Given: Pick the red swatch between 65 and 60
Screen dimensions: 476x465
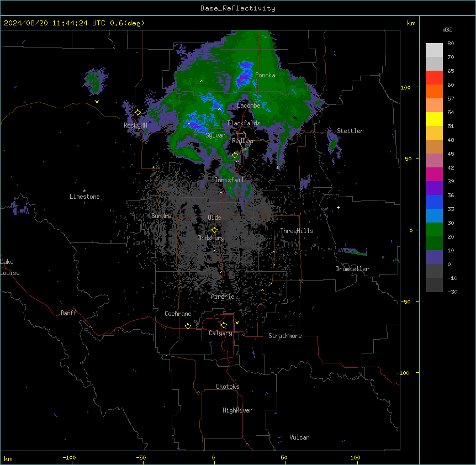Looking at the screenshot, I should [x=434, y=78].
